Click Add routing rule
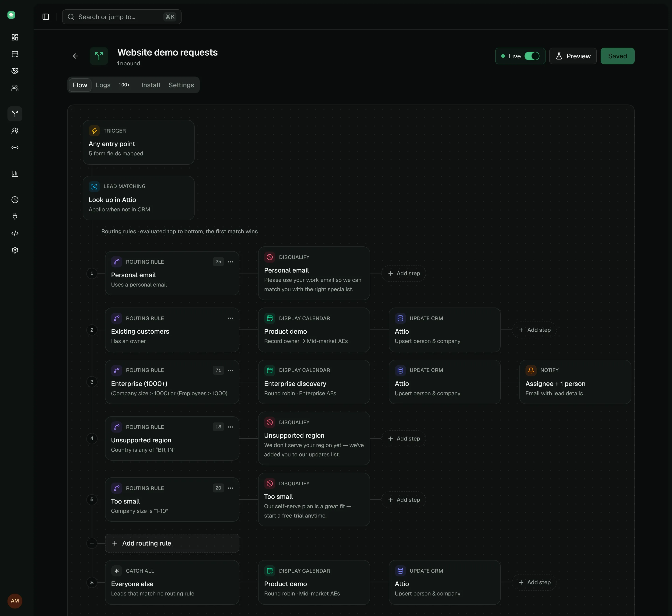The height and width of the screenshot is (616, 672). [172, 543]
